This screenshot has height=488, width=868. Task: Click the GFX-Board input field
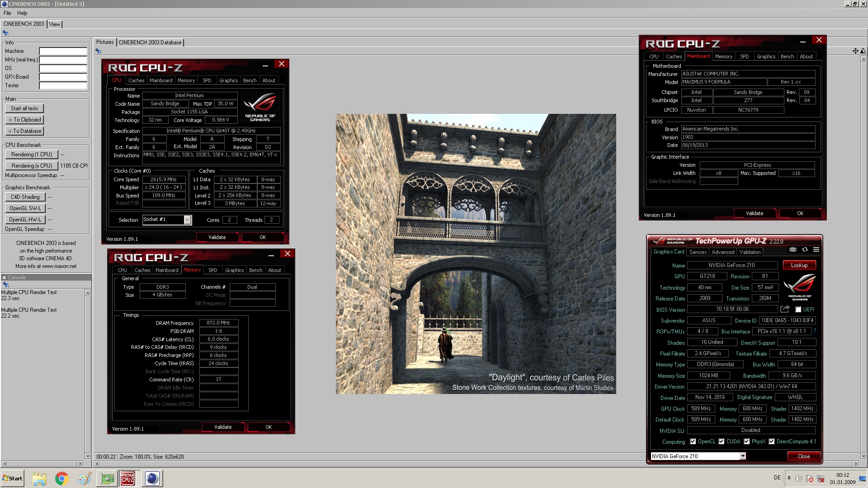pos(63,77)
